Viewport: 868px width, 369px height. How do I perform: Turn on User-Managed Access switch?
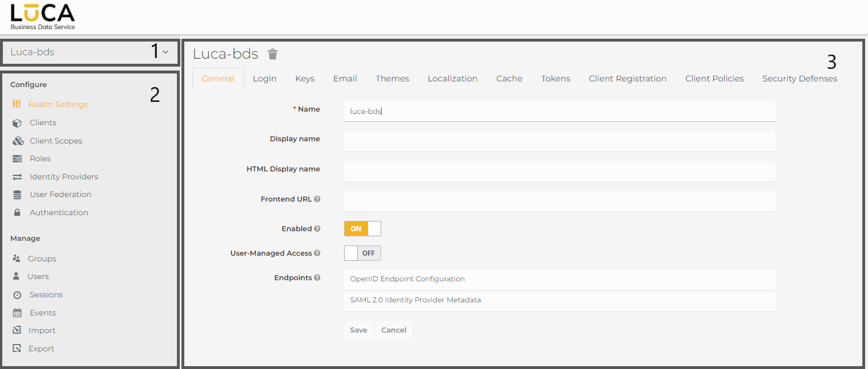tap(362, 253)
